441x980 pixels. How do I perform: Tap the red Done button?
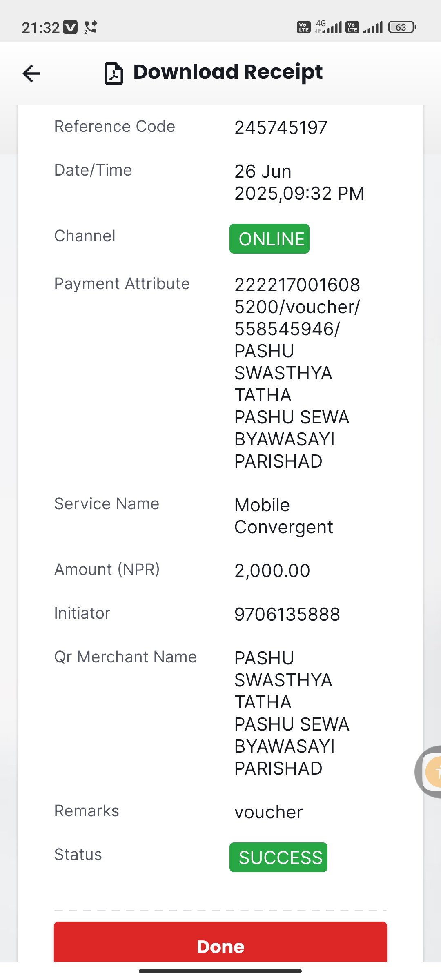coord(220,943)
